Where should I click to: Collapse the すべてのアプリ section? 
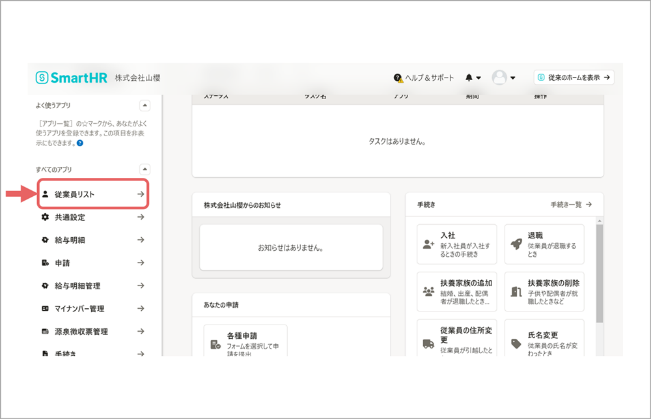[144, 170]
